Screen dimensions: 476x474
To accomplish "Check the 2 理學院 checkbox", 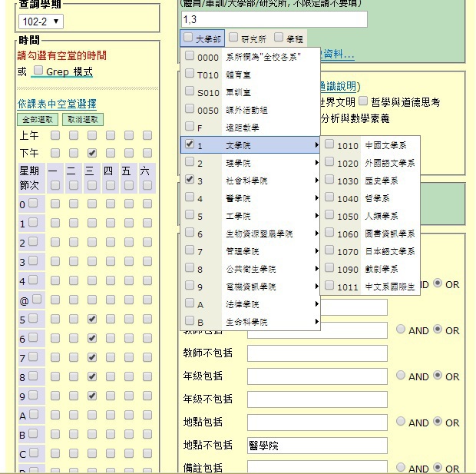I will [190, 161].
